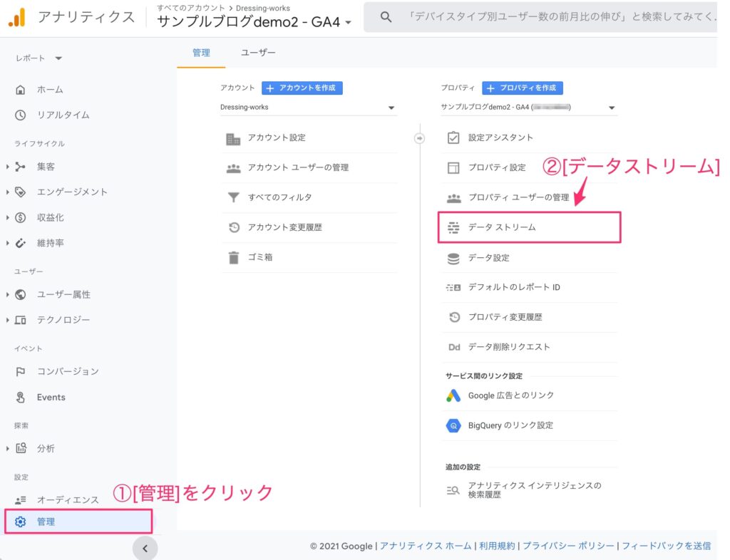Image resolution: width=730 pixels, height=560 pixels.
Task: Open the プライバシー ポリシー footer link
Action: (x=568, y=546)
